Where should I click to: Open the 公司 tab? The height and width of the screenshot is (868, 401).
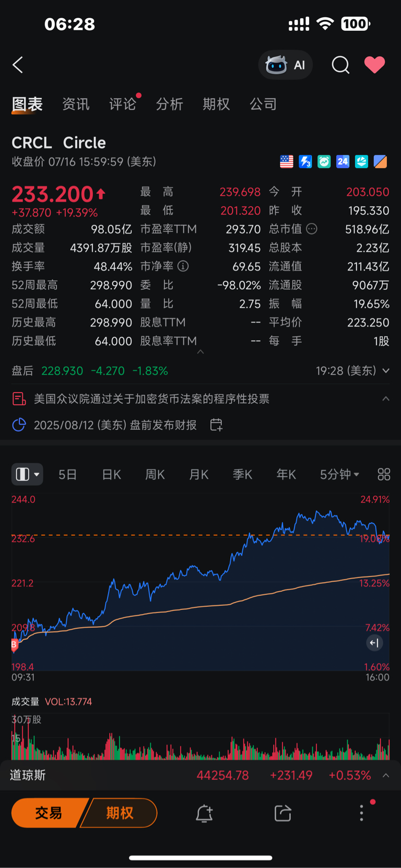point(263,104)
